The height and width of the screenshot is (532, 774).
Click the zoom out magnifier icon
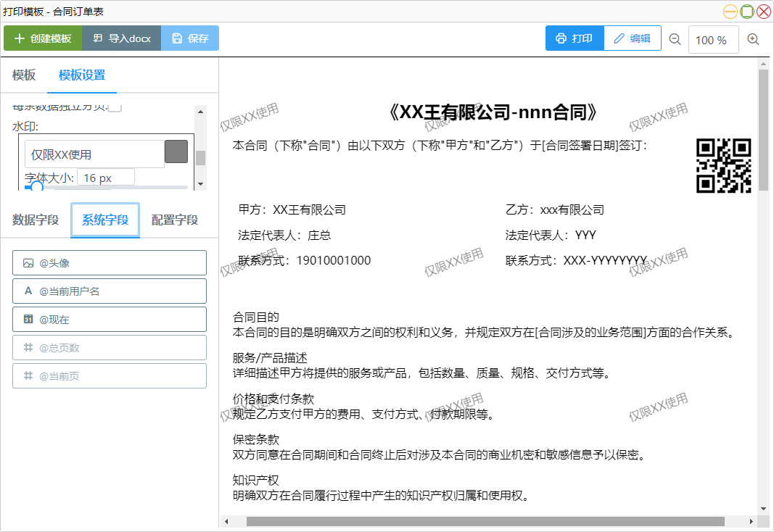coord(675,39)
